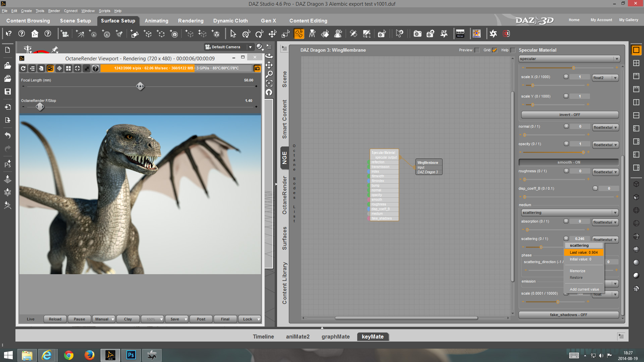Click the Save file icon in left sidebar
This screenshot has height=362, width=644.
point(8,92)
